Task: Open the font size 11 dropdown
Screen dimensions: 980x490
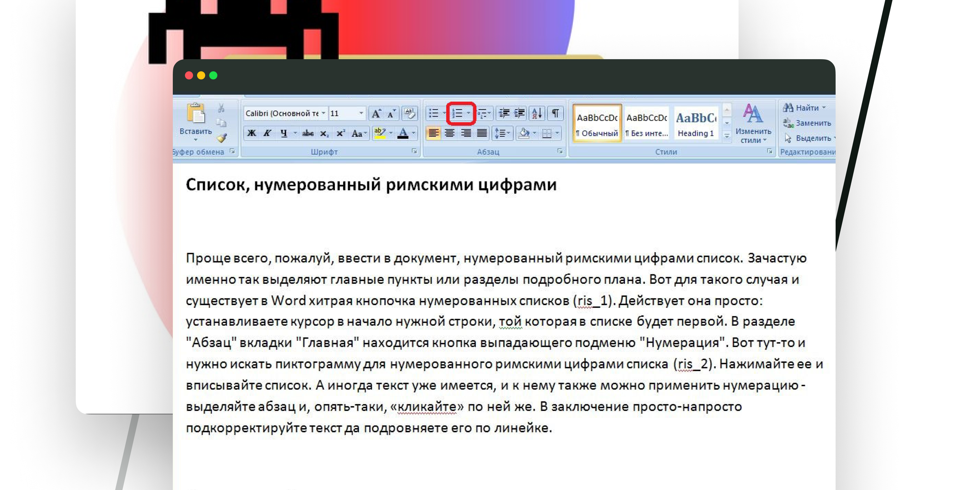Action: click(x=361, y=113)
